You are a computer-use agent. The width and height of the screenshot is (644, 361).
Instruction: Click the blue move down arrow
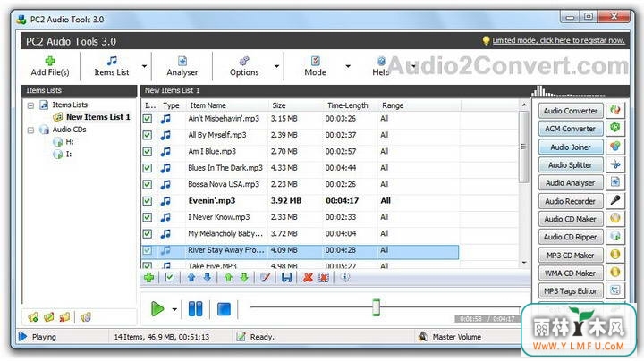pyautogui.click(x=207, y=278)
